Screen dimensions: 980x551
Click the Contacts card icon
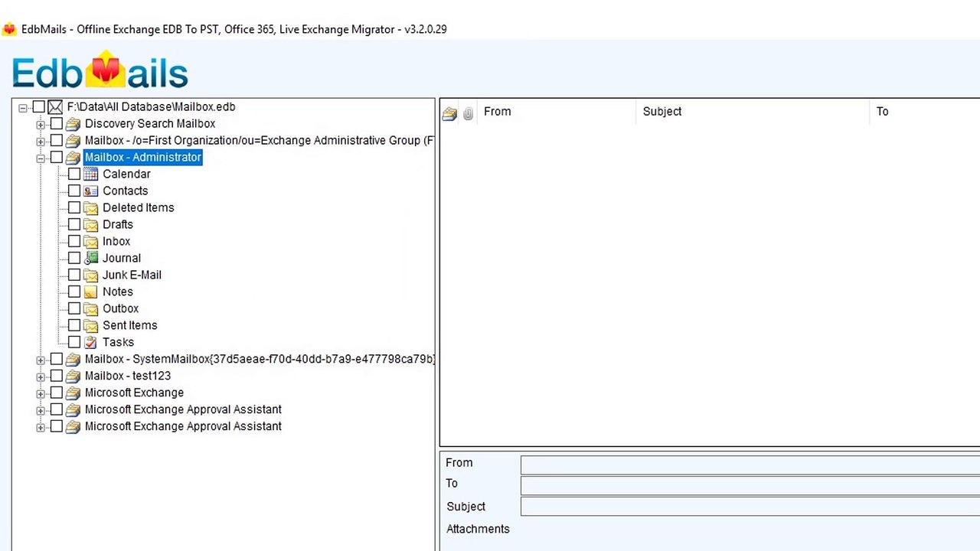pyautogui.click(x=90, y=191)
